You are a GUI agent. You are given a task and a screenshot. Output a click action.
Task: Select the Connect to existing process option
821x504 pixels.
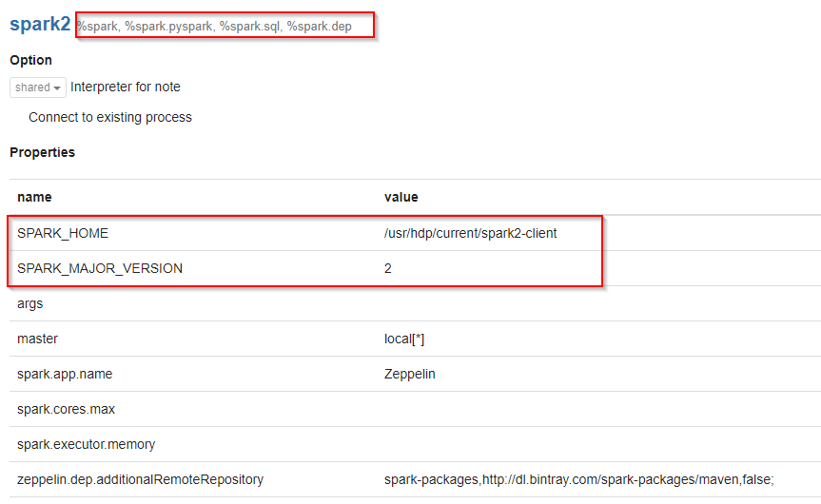click(x=110, y=118)
